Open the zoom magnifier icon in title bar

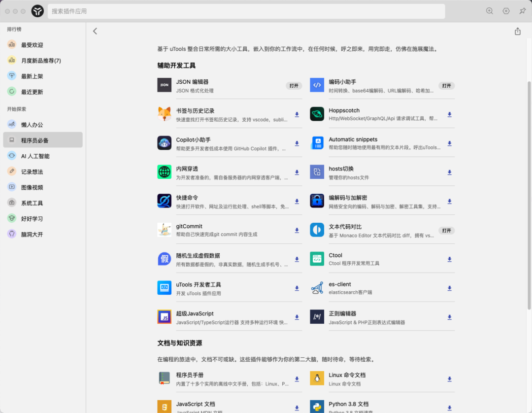489,11
